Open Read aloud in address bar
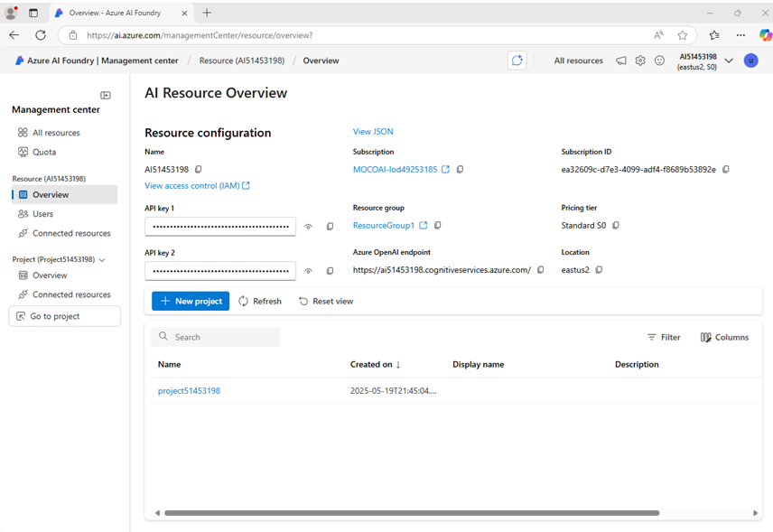This screenshot has width=773, height=532. pyautogui.click(x=658, y=35)
